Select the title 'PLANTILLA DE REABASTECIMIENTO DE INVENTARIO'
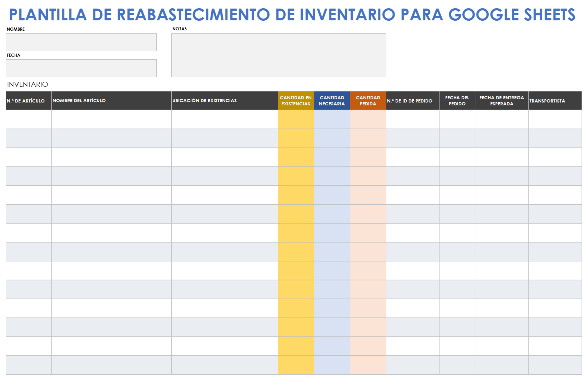 [202, 15]
